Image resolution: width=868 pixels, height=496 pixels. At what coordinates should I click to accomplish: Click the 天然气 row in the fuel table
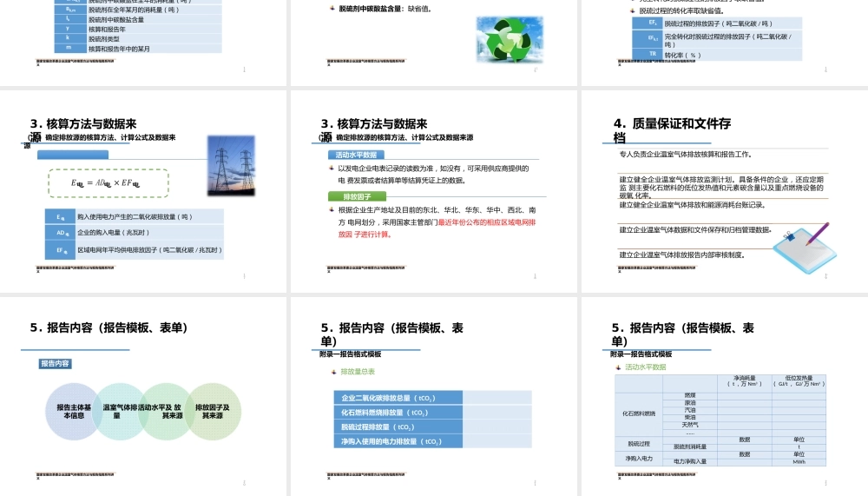(x=744, y=425)
